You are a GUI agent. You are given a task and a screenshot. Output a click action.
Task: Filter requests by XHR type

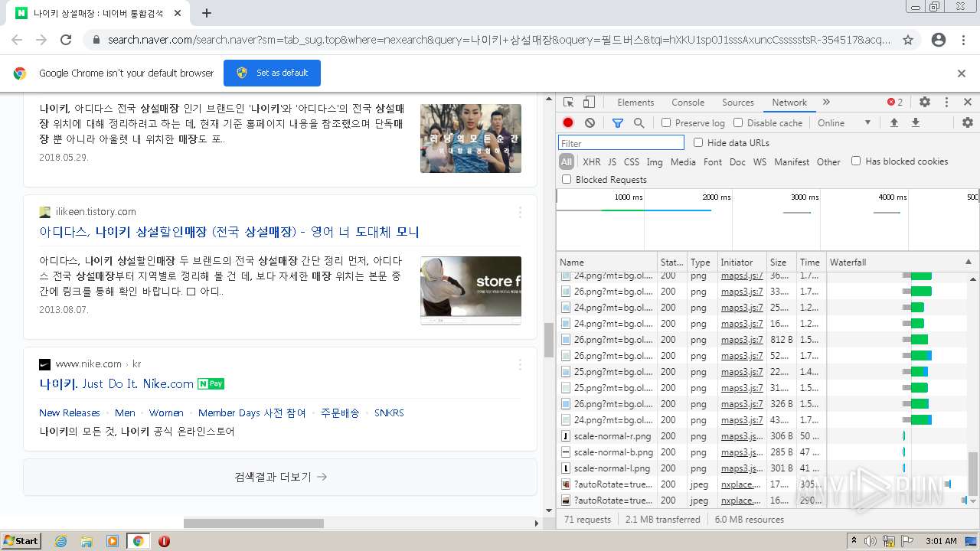(592, 161)
